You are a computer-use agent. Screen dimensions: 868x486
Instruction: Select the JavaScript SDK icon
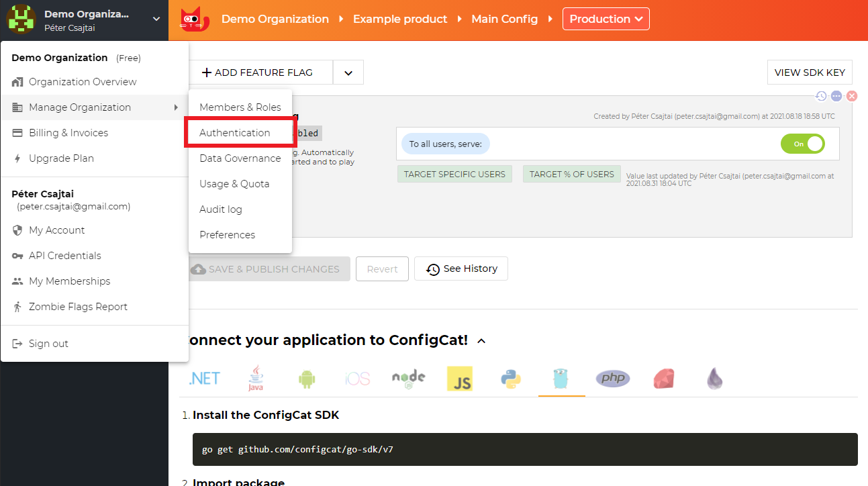tap(459, 378)
